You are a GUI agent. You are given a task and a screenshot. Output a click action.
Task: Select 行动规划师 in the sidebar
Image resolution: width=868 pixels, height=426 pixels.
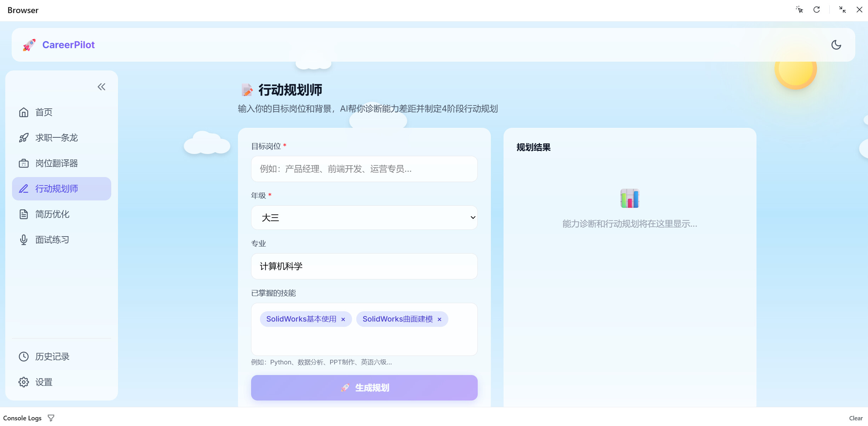pos(62,189)
